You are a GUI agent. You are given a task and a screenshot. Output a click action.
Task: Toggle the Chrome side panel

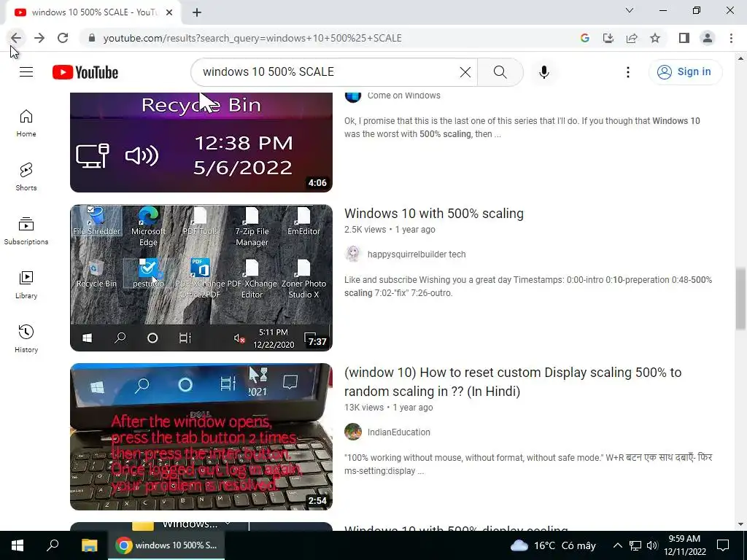[684, 38]
